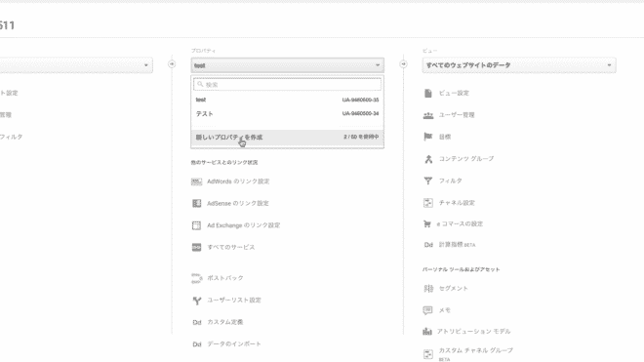The height and width of the screenshot is (362, 644).
Task: Open メモ
Action: tap(445, 310)
